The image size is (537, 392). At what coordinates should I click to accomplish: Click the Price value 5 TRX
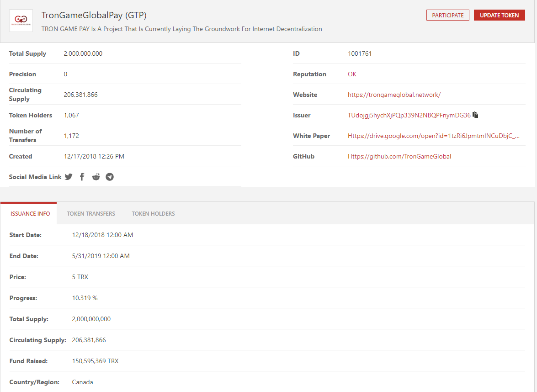[80, 277]
